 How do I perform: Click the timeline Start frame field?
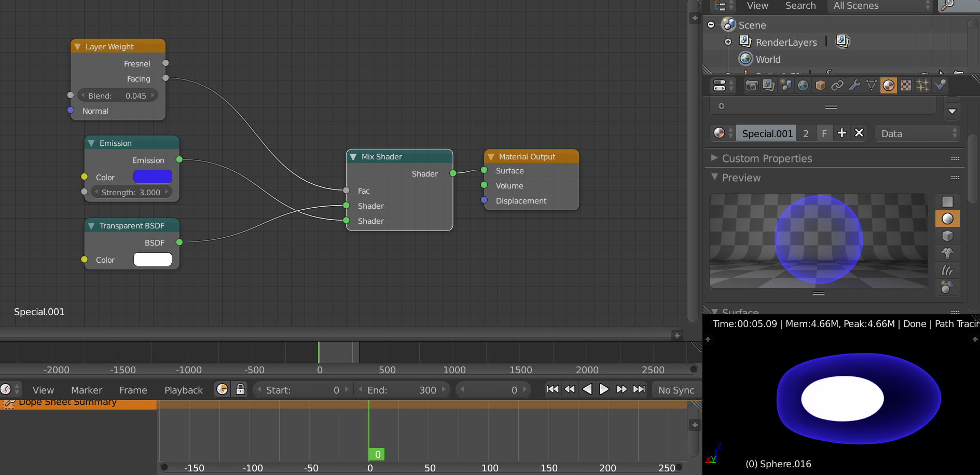tap(303, 390)
